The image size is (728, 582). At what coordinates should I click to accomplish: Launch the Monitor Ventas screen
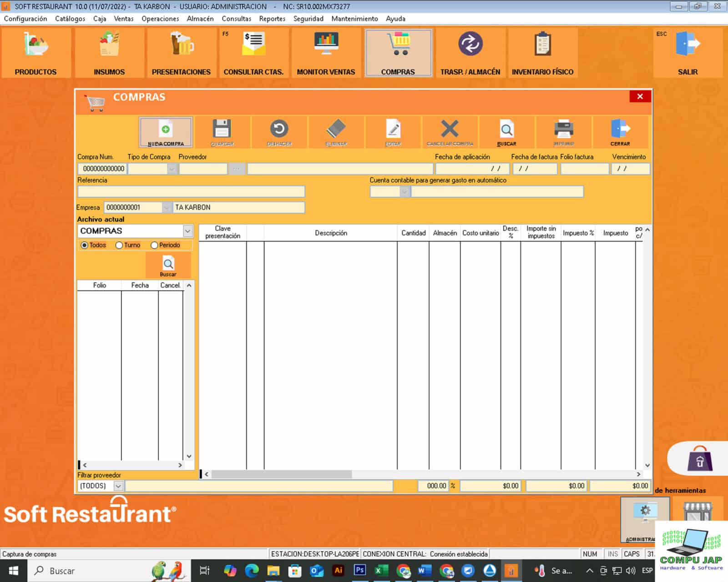coord(326,52)
